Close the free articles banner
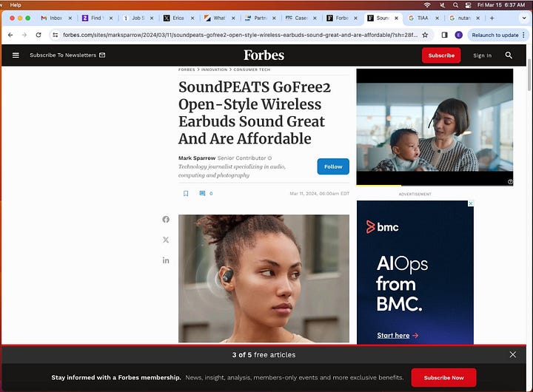 (x=512, y=354)
